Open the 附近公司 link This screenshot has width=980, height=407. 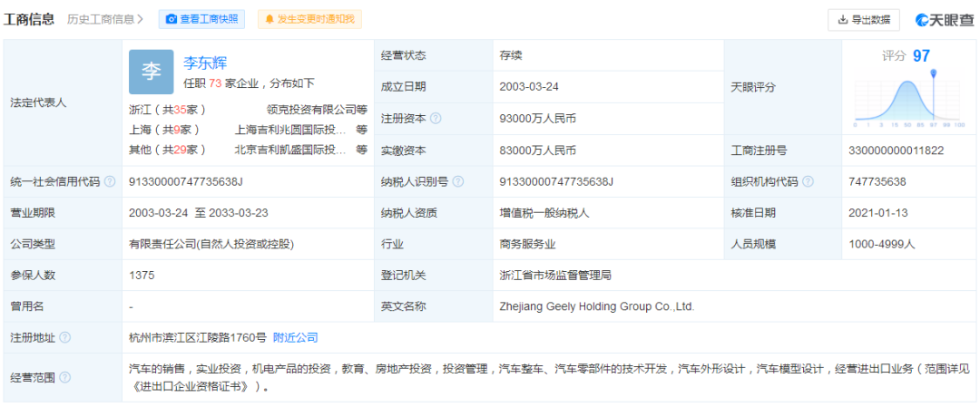tap(296, 338)
